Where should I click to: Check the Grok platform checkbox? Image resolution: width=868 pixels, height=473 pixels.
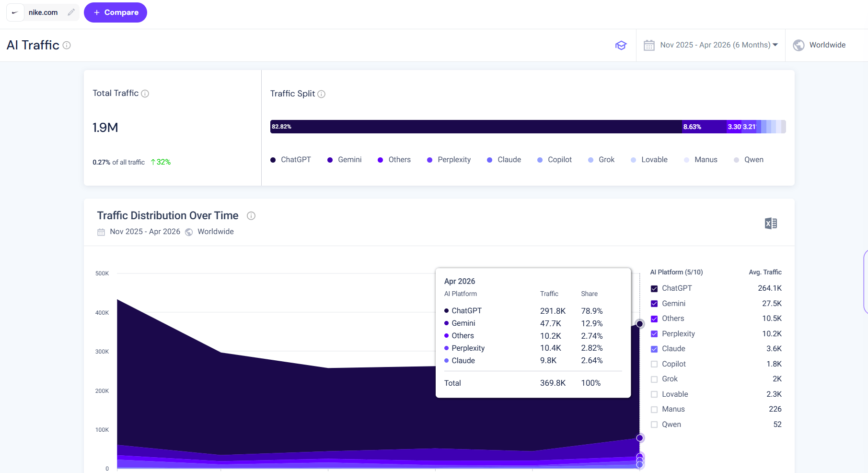point(654,379)
